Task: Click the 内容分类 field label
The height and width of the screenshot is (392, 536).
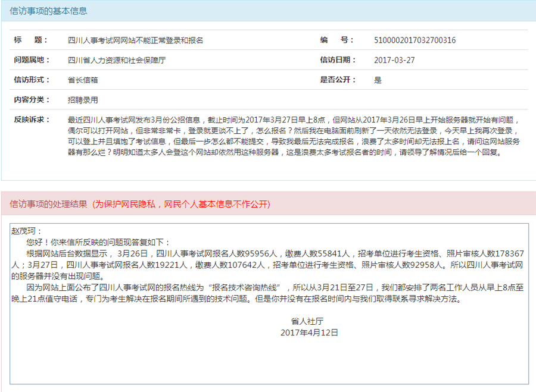Action: pos(32,99)
